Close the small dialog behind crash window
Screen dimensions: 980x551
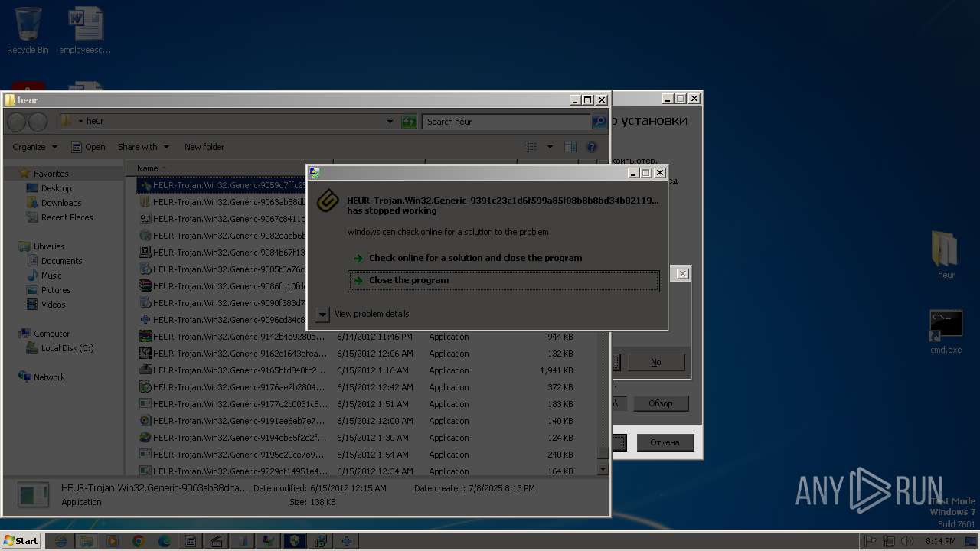tap(682, 273)
